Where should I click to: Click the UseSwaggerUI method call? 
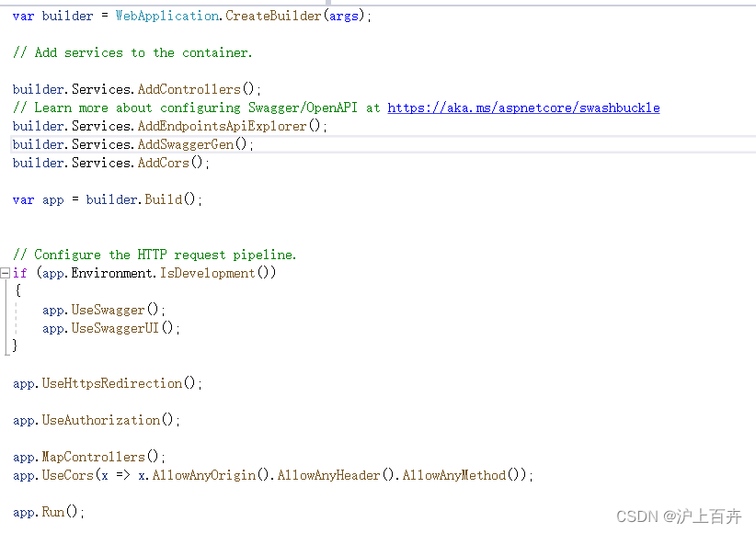[114, 328]
